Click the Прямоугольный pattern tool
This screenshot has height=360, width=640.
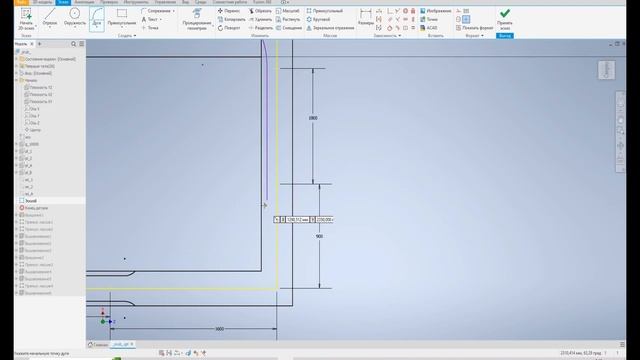click(324, 11)
